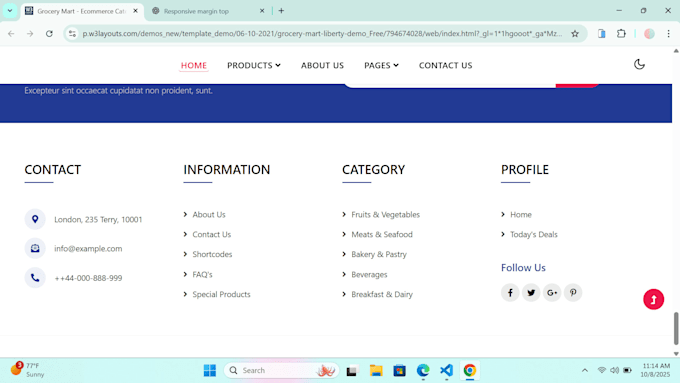Screen dimensions: 680x383
Task: Open CONTACT US nav item
Action: (x=445, y=65)
